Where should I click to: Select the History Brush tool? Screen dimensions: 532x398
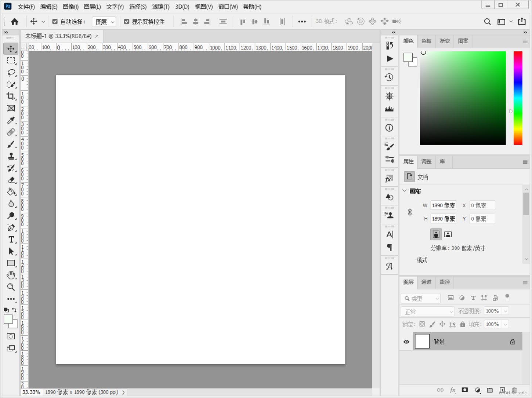click(x=11, y=168)
